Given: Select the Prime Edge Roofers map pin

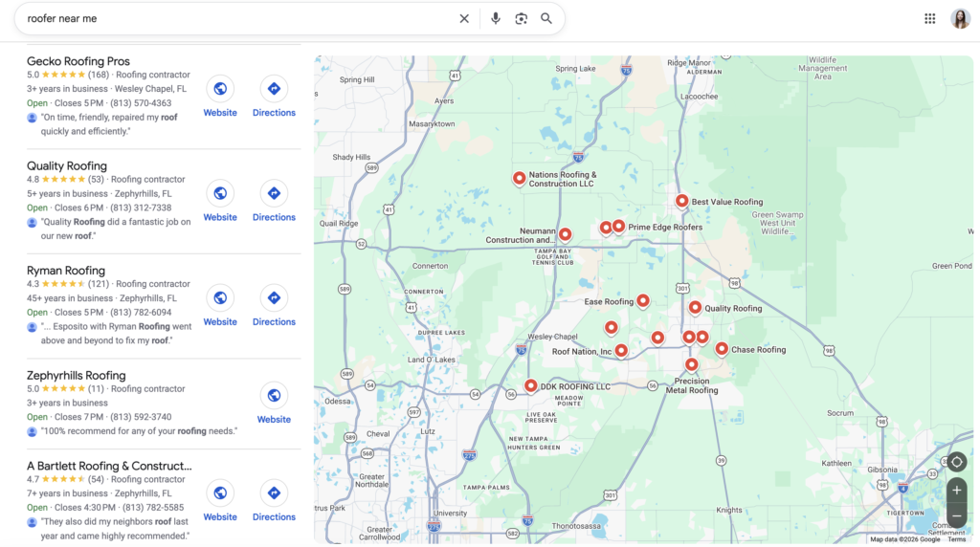Looking at the screenshot, I should tap(618, 226).
